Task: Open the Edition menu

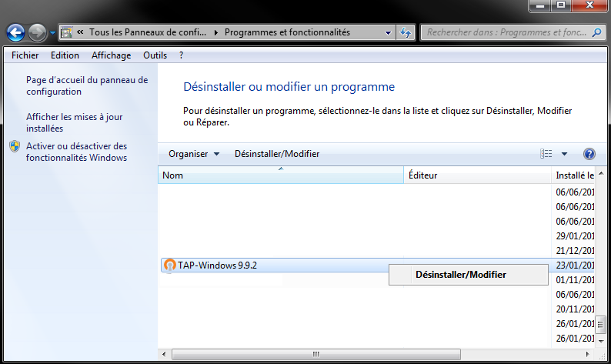Action: (x=65, y=55)
